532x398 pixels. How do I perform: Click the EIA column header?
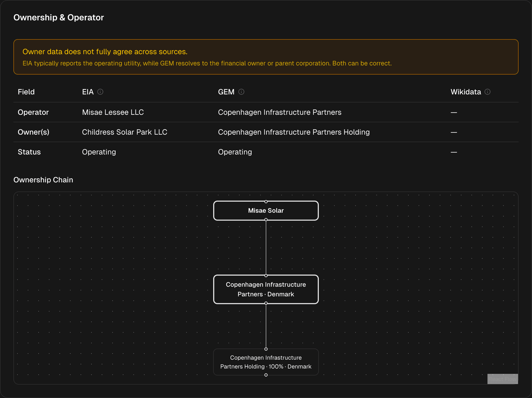click(x=88, y=92)
